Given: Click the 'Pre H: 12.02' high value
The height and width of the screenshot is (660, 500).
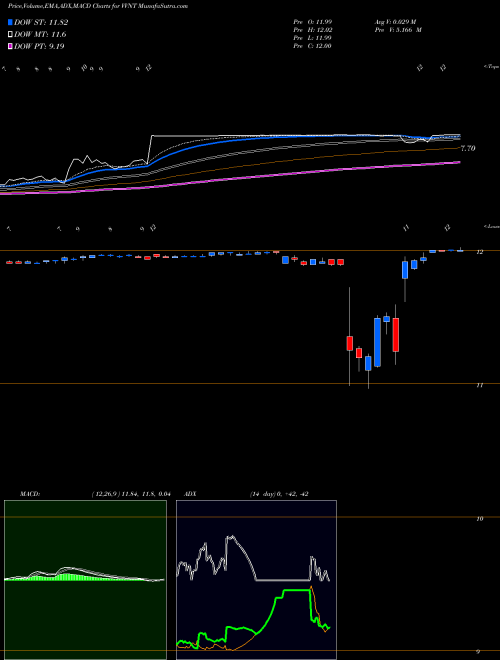Looking at the screenshot, I should point(313,30).
